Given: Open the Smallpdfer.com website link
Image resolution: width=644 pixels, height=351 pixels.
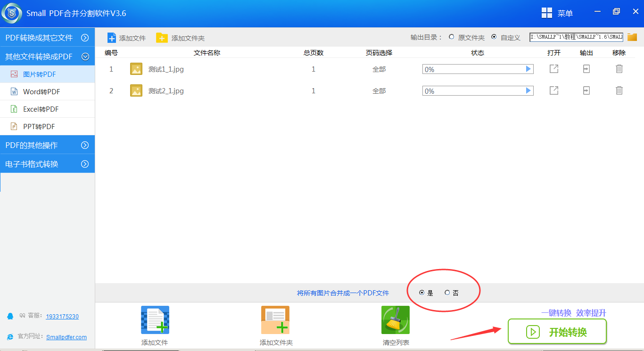Looking at the screenshot, I should pyautogui.click(x=66, y=337).
